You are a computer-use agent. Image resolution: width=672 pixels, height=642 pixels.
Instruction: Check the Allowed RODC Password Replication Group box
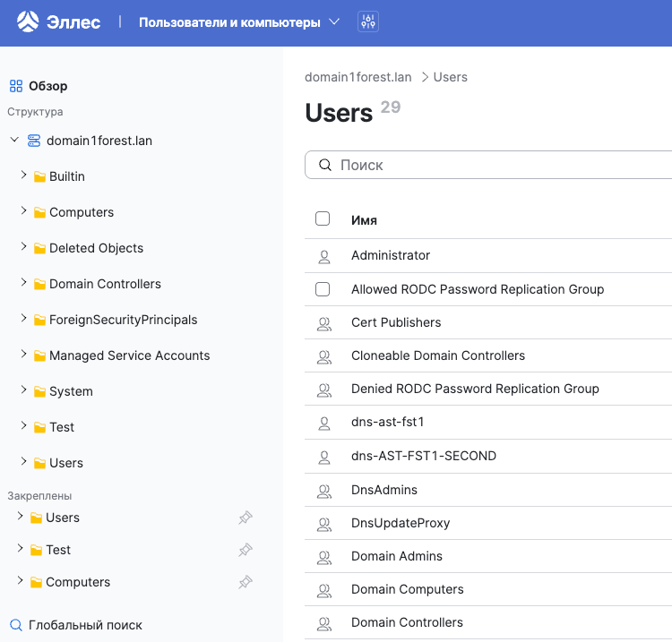(x=323, y=289)
